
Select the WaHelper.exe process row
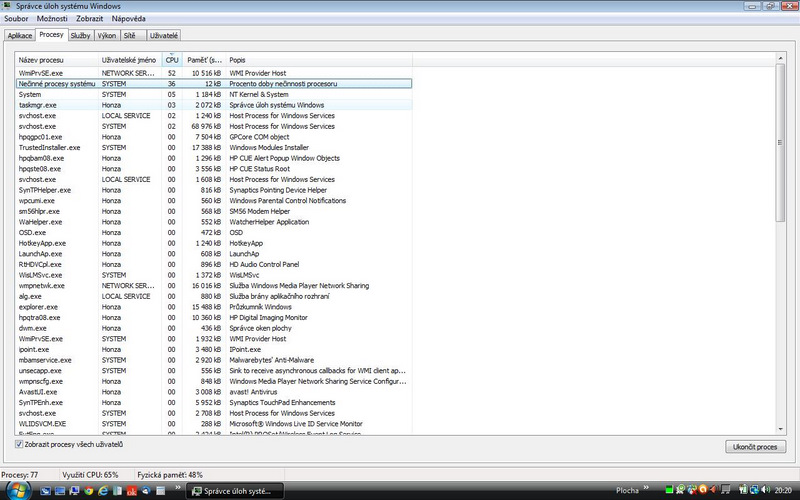(213, 222)
